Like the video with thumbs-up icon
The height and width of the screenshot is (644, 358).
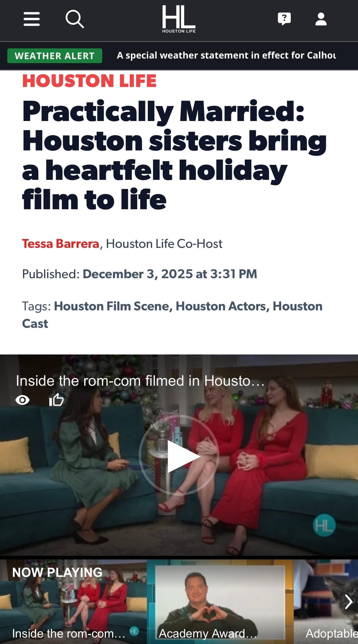pos(56,400)
